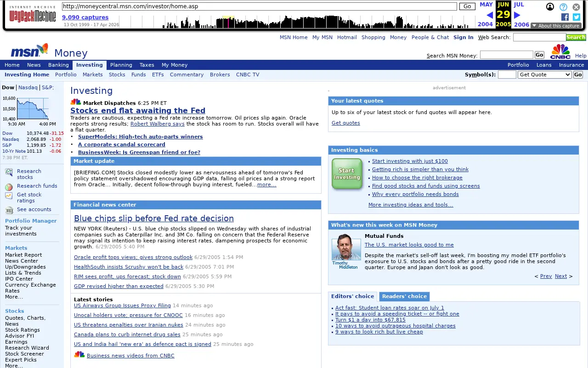Viewport: 588px width, 368px height.
Task: Click the CNBC peacock logo
Action: (x=560, y=52)
